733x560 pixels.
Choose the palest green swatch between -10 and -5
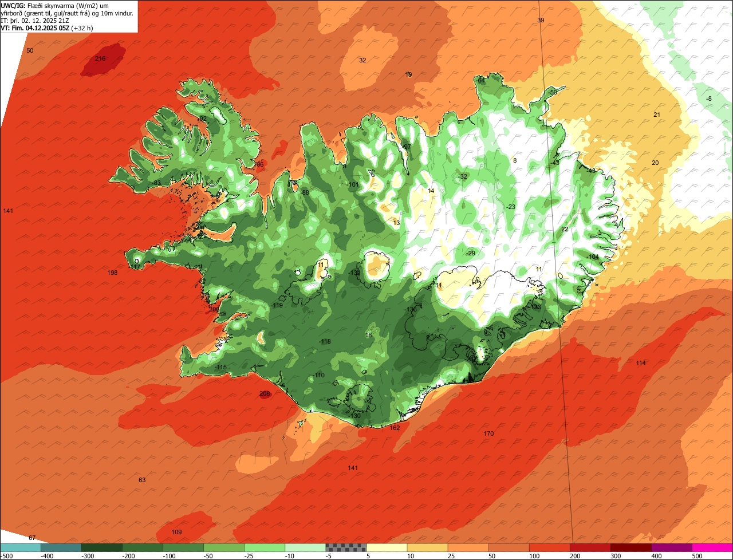pyautogui.click(x=305, y=547)
